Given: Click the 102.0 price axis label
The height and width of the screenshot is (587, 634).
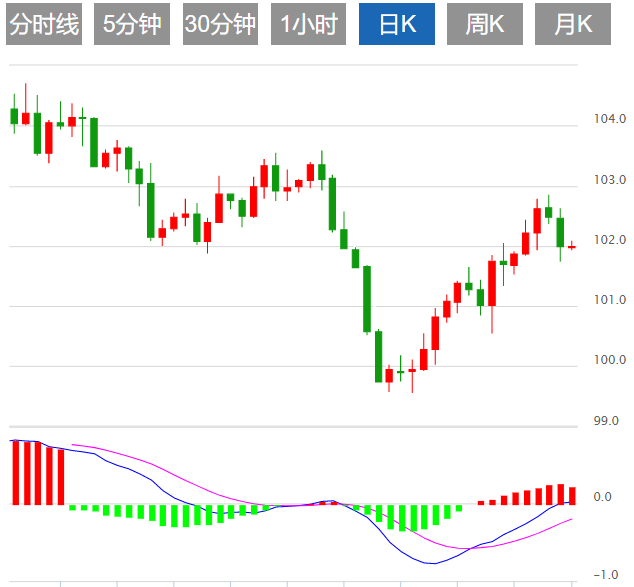Looking at the screenshot, I should coord(610,240).
